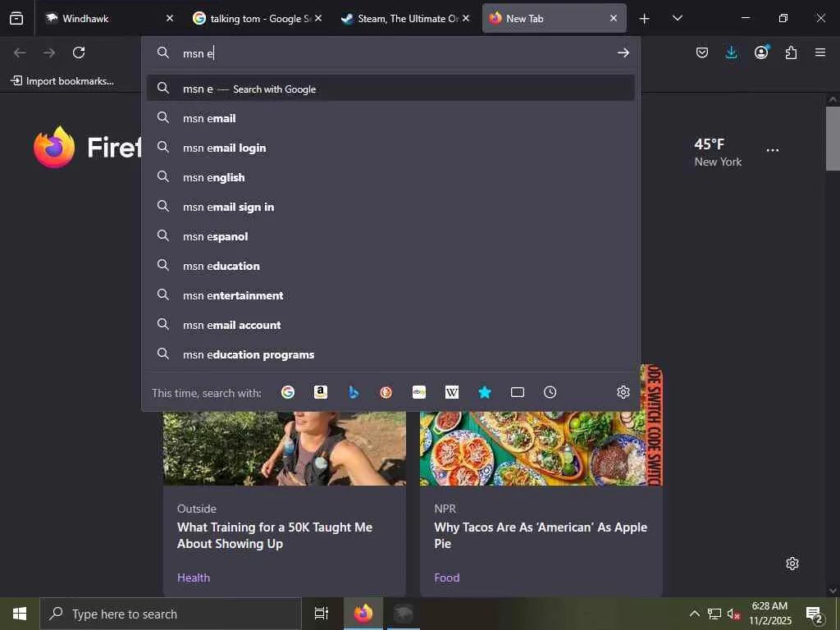This screenshot has width=840, height=630.
Task: Open the notification center
Action: [815, 614]
